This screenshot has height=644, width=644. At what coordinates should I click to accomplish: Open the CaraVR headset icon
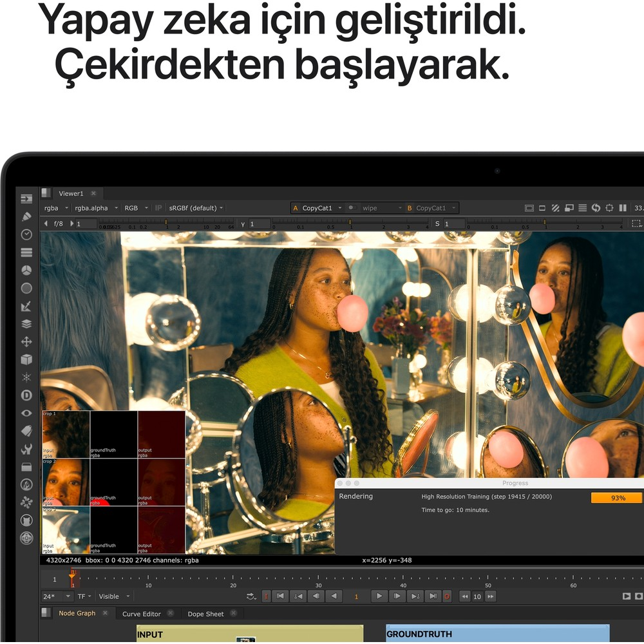coord(26,520)
